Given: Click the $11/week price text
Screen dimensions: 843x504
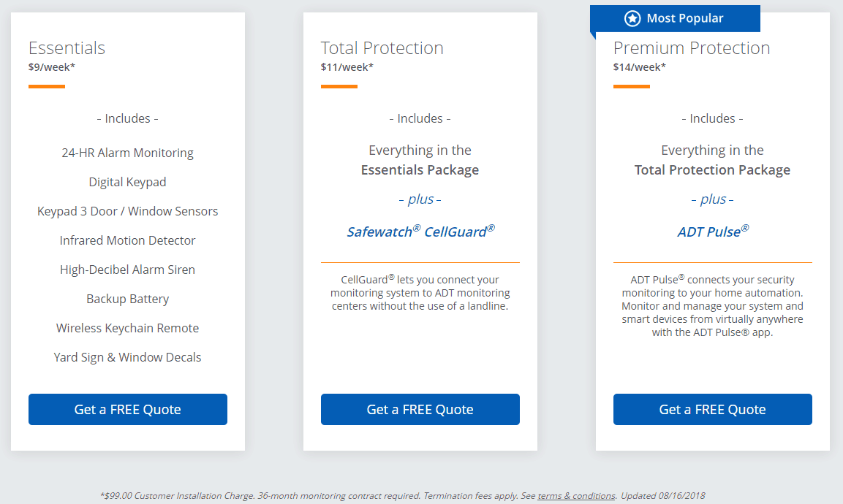Looking at the screenshot, I should pos(347,67).
